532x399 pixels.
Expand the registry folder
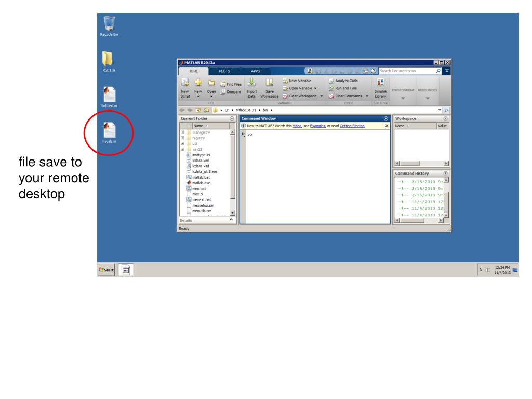[x=182, y=138]
